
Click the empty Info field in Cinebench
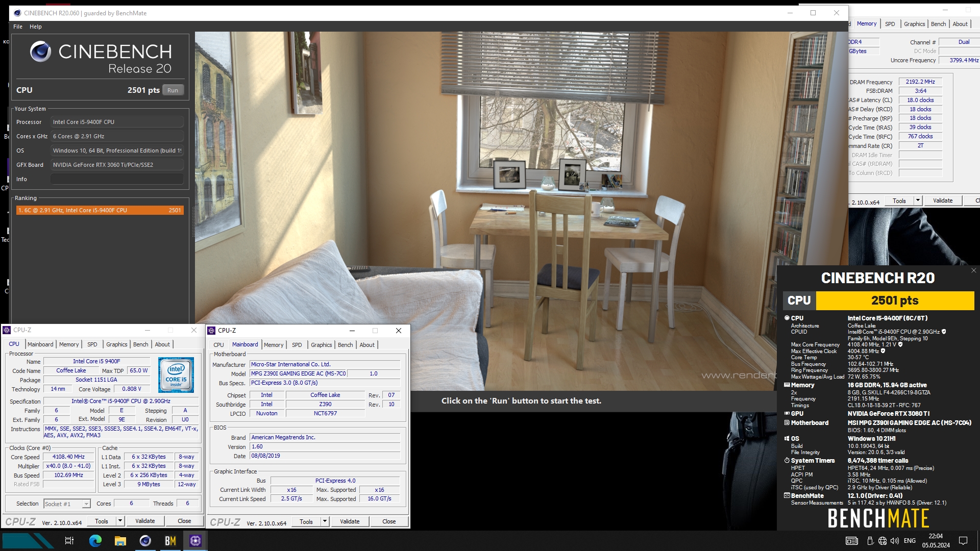point(117,179)
